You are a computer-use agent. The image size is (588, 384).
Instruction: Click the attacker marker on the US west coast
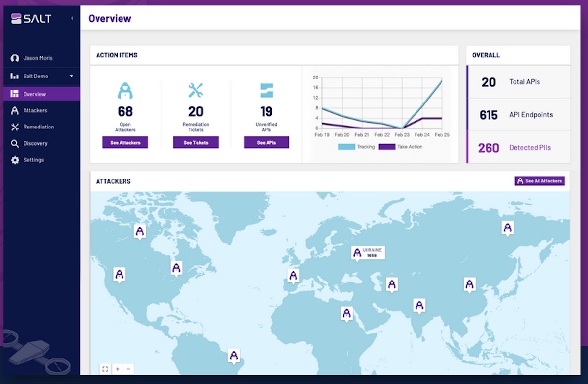[x=119, y=275]
